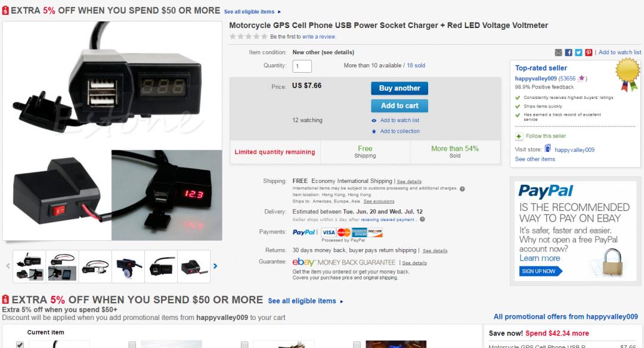The image size is (644, 348).
Task: Check the second promotional item checkbox
Action: (x=132, y=344)
